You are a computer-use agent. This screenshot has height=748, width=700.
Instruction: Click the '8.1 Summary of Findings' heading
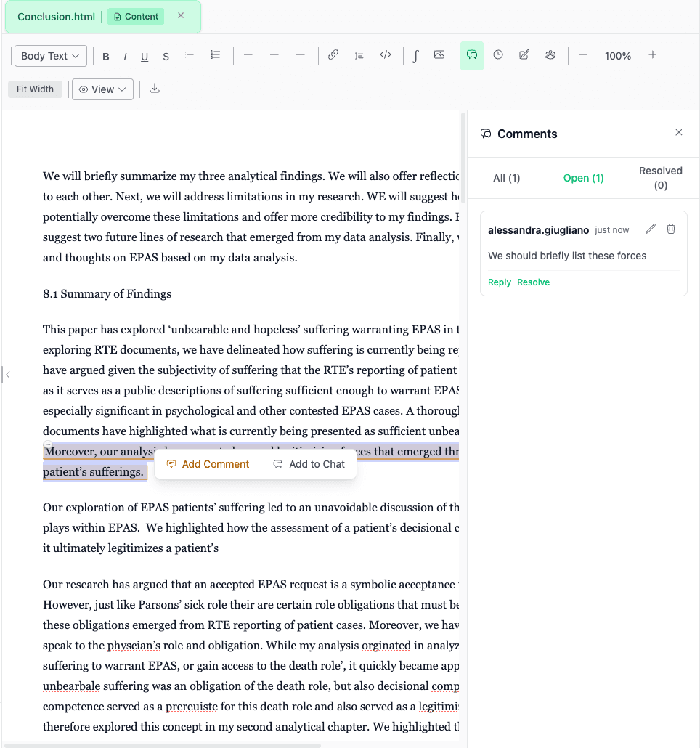107,294
